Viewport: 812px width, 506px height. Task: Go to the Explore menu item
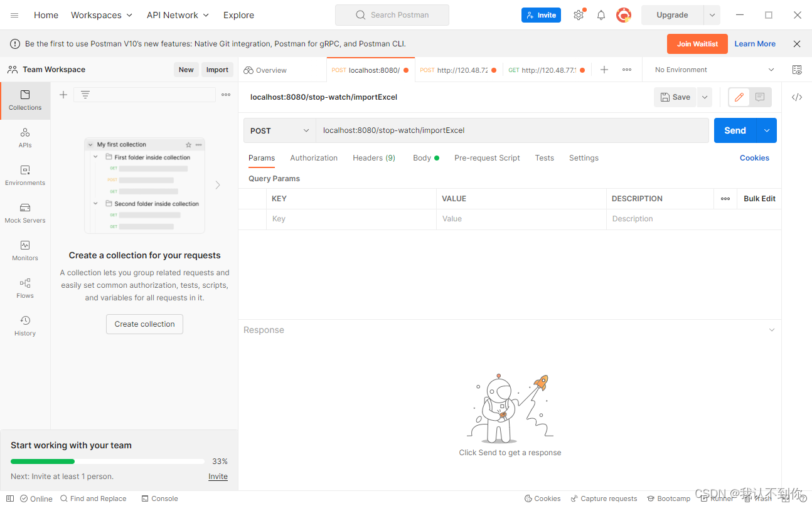pyautogui.click(x=239, y=15)
